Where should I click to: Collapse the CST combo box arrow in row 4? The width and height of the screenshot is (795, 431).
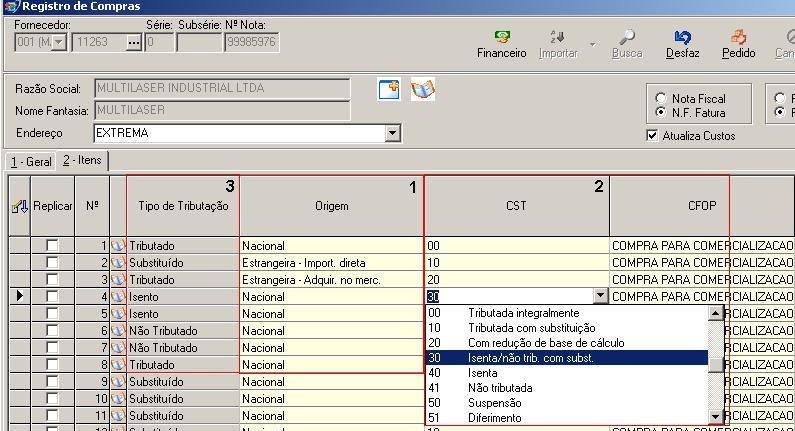click(600, 296)
